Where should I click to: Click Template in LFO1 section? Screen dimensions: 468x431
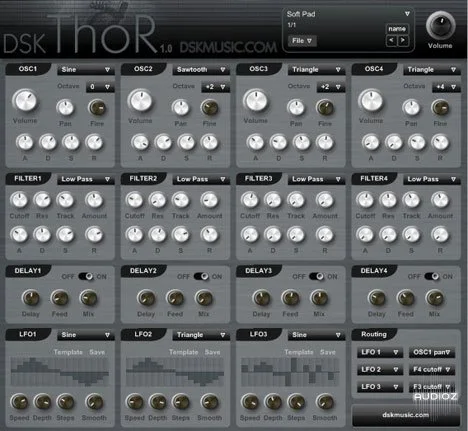tap(68, 352)
